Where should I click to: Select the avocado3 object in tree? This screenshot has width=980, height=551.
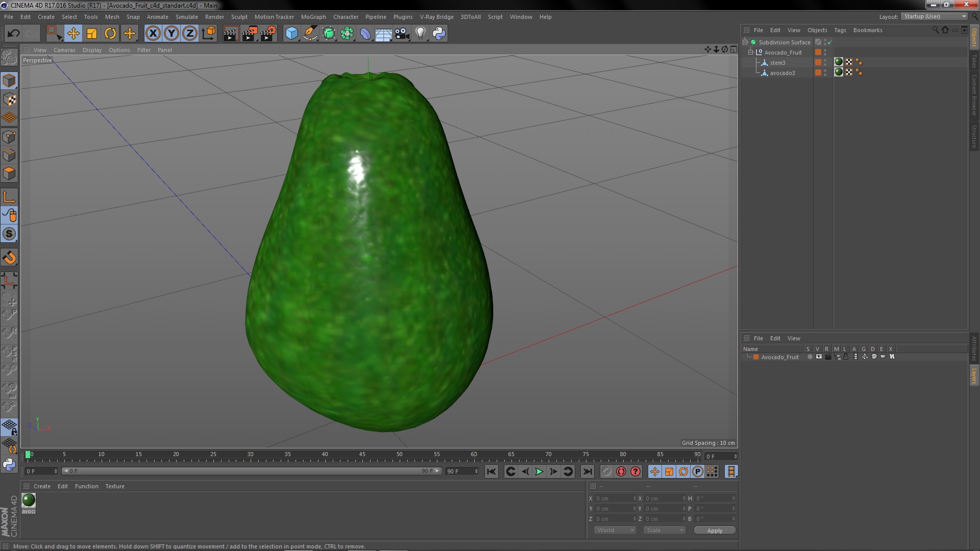(x=782, y=73)
